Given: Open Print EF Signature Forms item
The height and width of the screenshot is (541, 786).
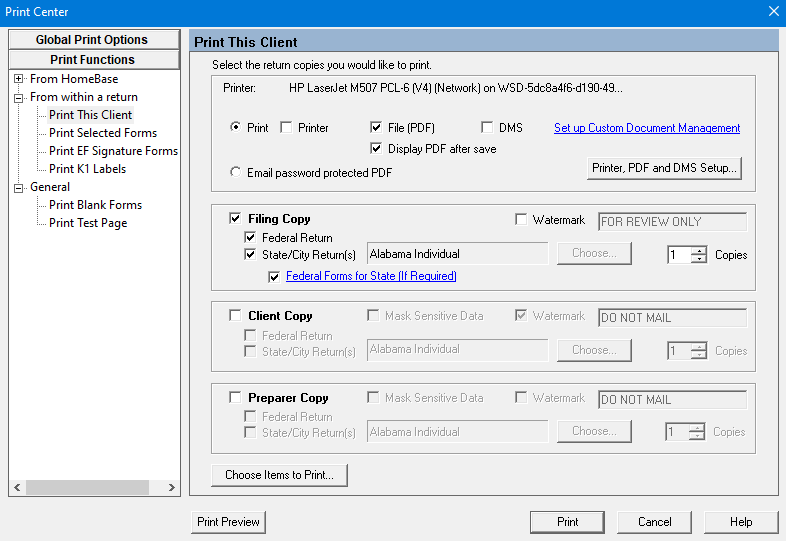Looking at the screenshot, I should click(113, 151).
